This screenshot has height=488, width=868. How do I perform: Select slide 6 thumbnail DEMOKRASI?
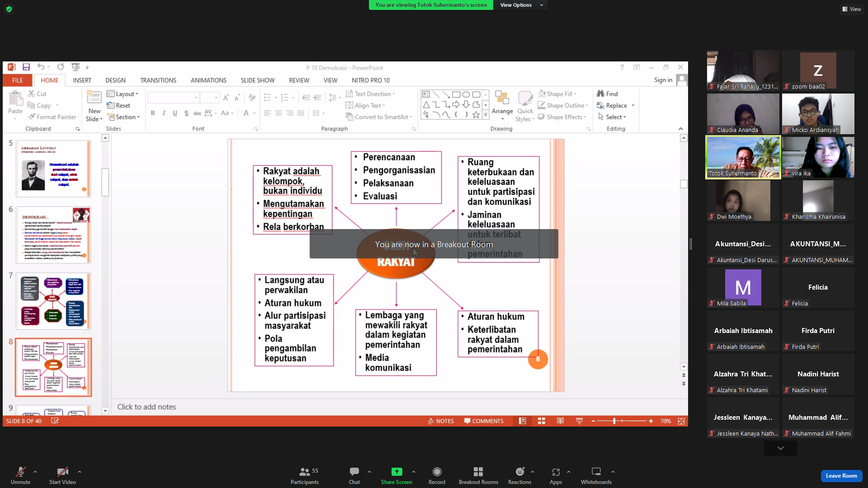53,235
